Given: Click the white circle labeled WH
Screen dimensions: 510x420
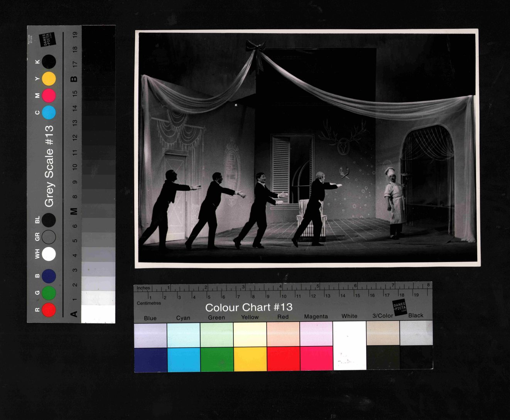Looking at the screenshot, I should coord(49,254).
